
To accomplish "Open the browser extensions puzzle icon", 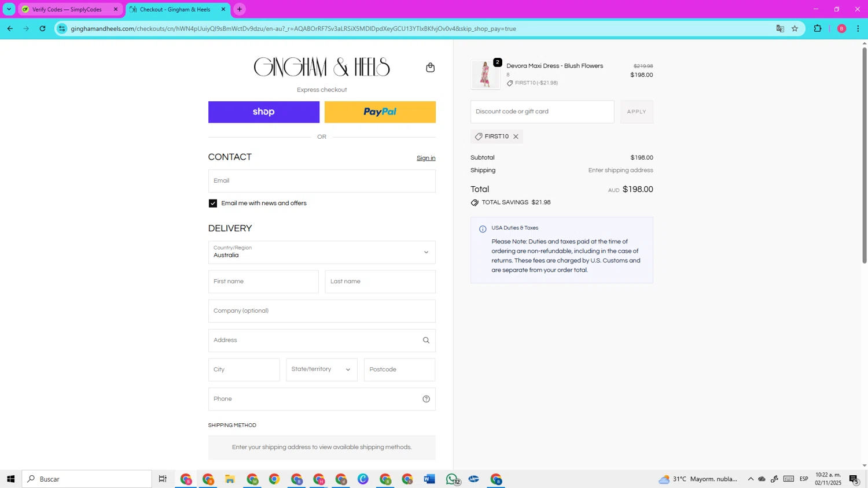I will coord(818,28).
